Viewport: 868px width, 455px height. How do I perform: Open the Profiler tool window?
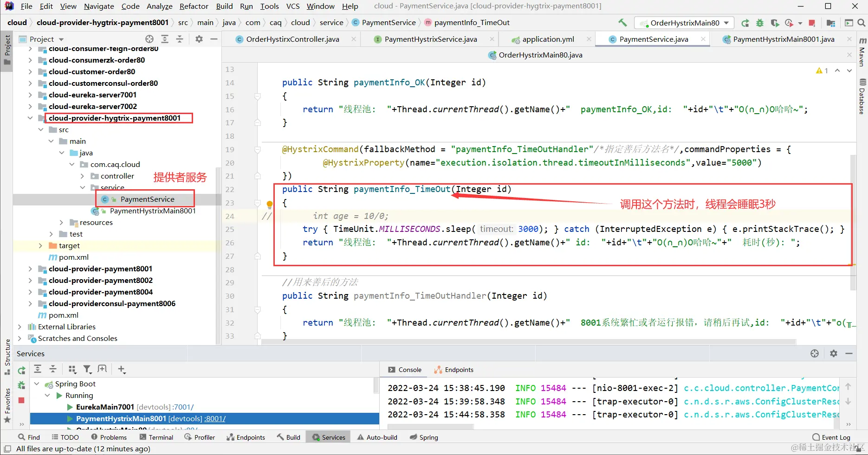pyautogui.click(x=200, y=437)
